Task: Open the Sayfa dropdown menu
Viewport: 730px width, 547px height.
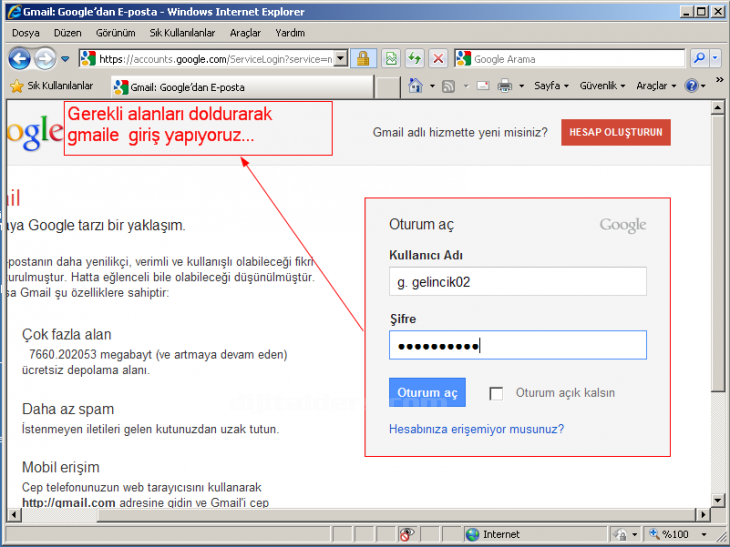Action: 551,86
